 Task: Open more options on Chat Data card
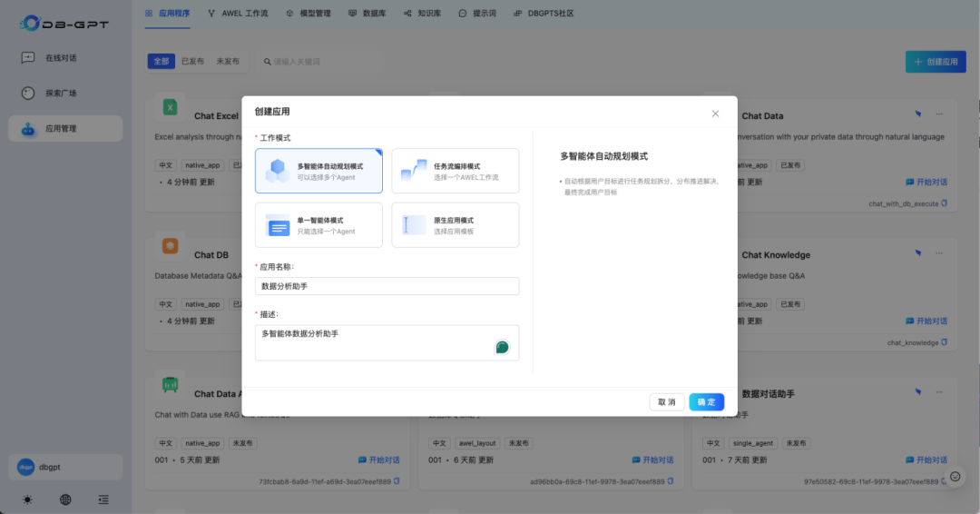pos(939,114)
